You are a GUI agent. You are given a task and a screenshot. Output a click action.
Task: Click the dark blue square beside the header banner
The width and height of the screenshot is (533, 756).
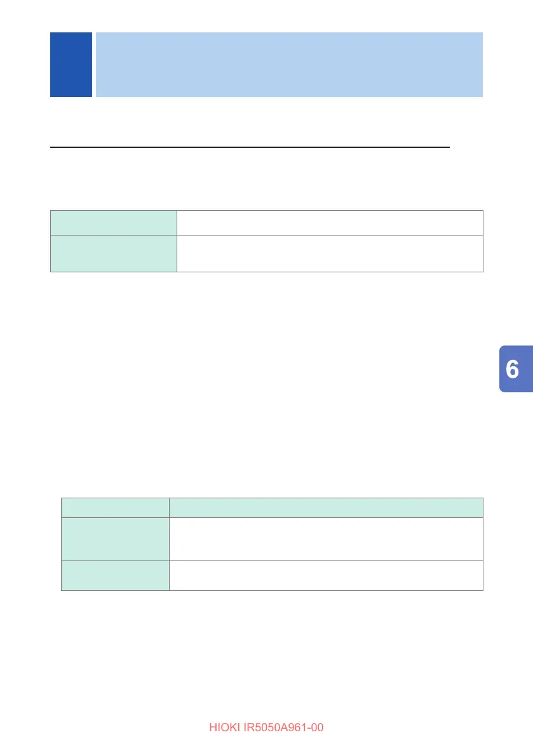(x=71, y=65)
